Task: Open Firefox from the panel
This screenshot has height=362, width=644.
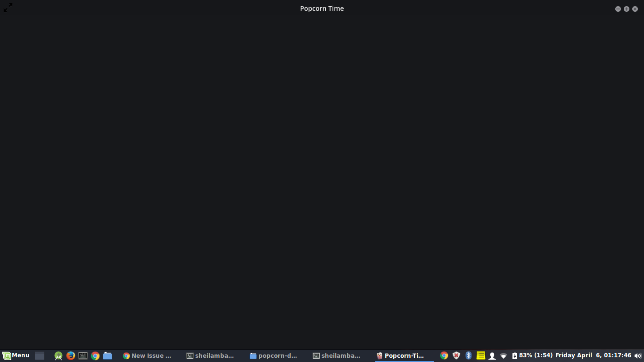Action: coord(70,355)
